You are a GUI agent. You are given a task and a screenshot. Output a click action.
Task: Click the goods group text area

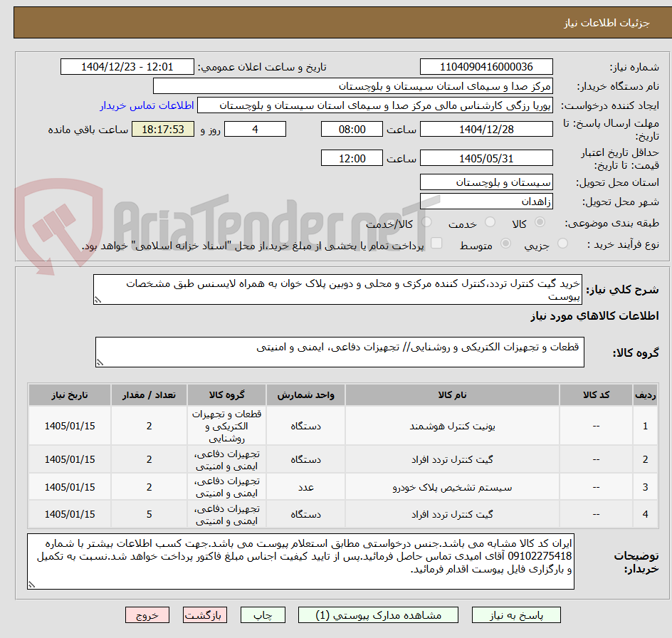pyautogui.click(x=340, y=352)
